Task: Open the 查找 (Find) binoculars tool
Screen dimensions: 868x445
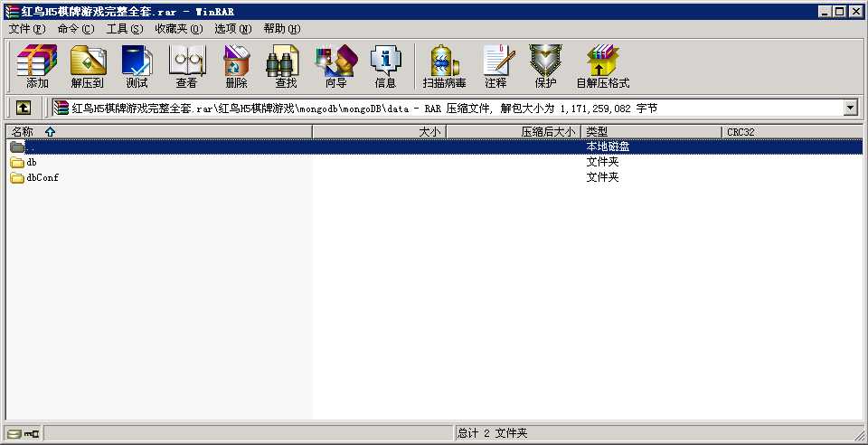Action: click(286, 66)
